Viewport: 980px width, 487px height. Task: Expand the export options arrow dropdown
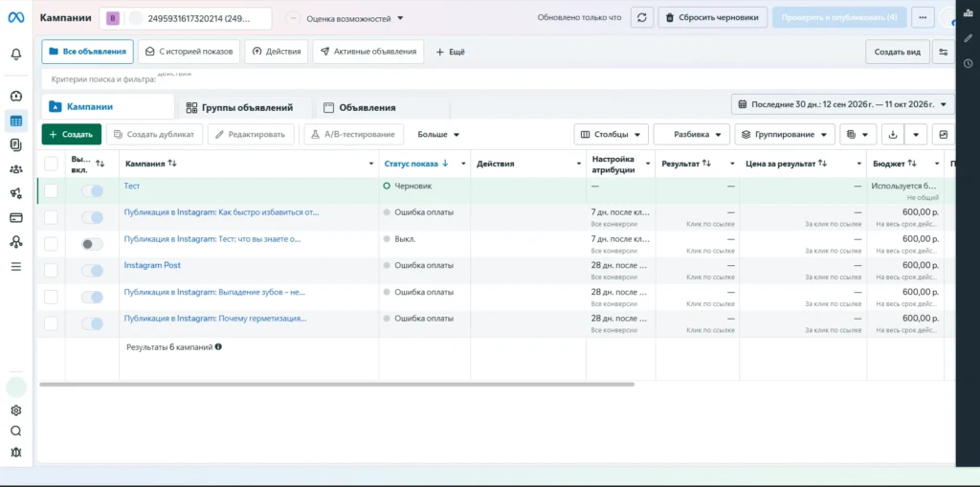pos(916,134)
